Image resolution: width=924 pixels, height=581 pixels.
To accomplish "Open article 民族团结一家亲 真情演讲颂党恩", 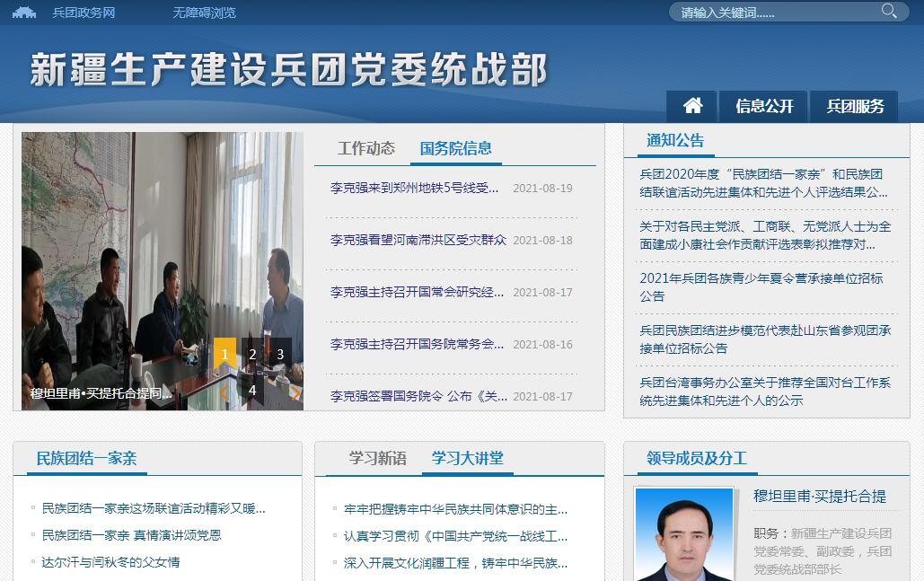I will pyautogui.click(x=131, y=535).
